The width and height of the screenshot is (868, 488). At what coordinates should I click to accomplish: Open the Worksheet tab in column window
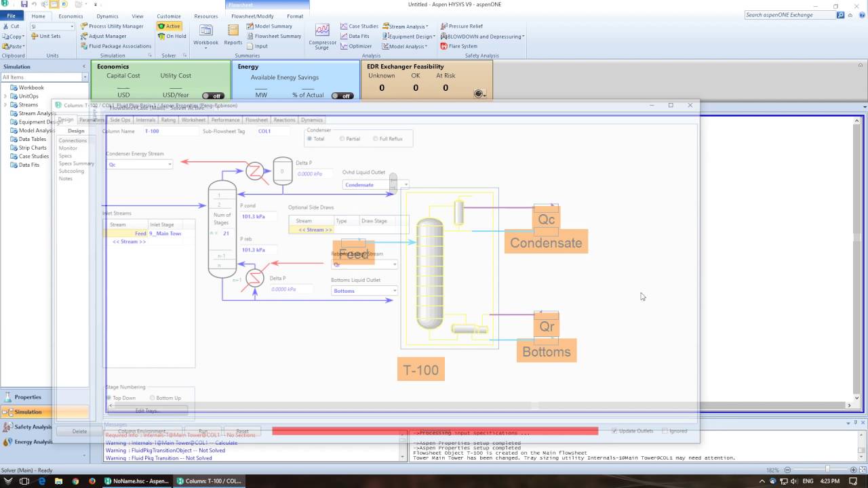tap(193, 120)
